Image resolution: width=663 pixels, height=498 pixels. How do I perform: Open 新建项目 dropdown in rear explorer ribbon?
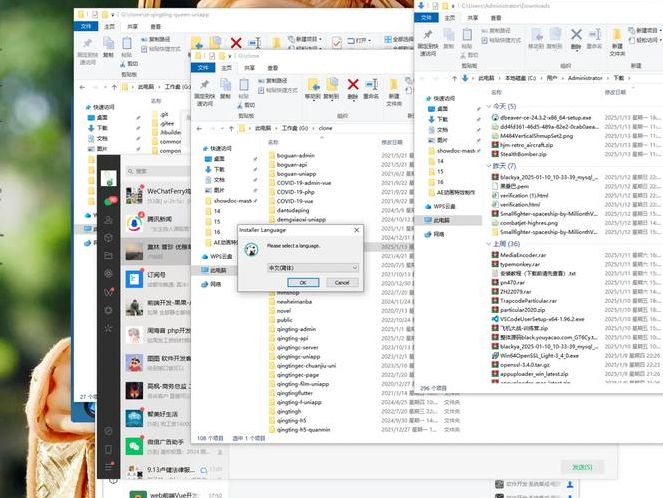click(x=305, y=39)
